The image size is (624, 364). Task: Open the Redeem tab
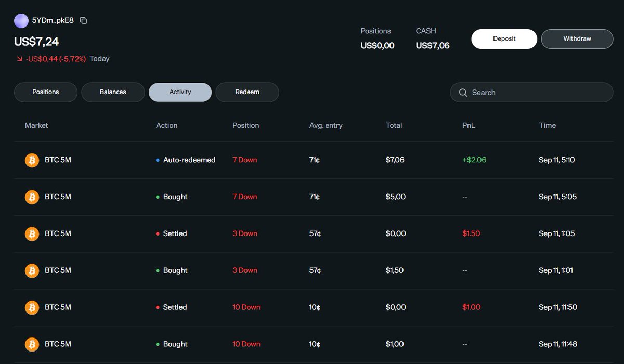click(247, 92)
